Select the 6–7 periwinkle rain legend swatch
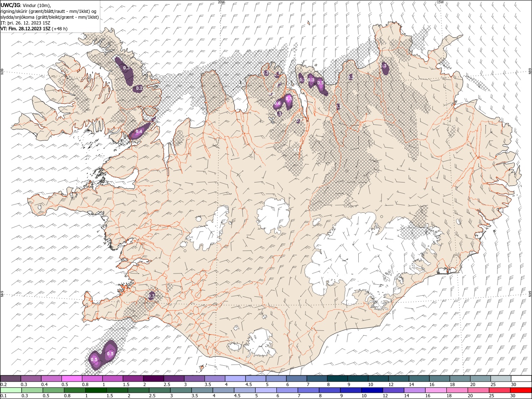Image resolution: width=532 pixels, height=399 pixels. coord(287,390)
